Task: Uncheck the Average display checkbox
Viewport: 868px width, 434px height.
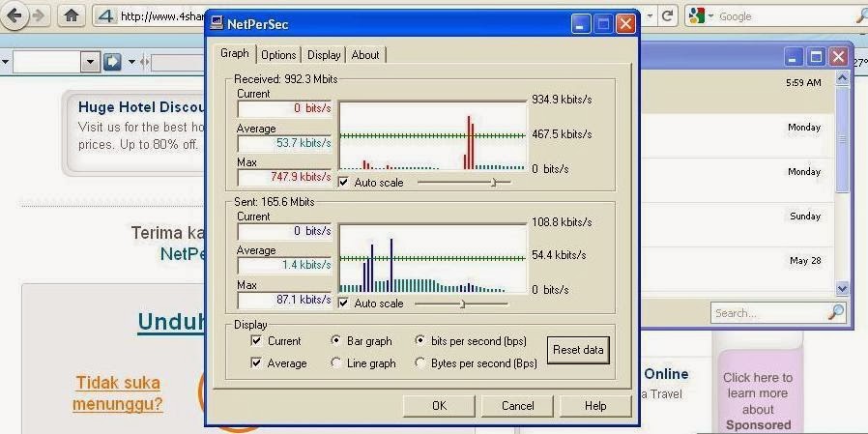Action: tap(256, 363)
